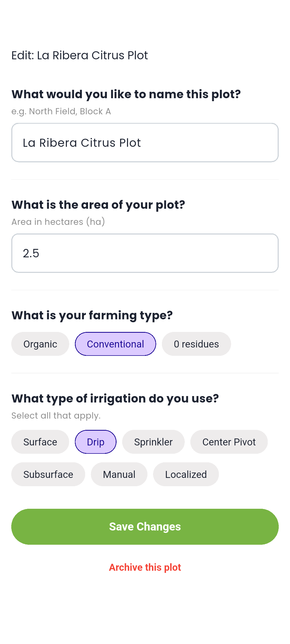Click the plot naming question heading

126,94
